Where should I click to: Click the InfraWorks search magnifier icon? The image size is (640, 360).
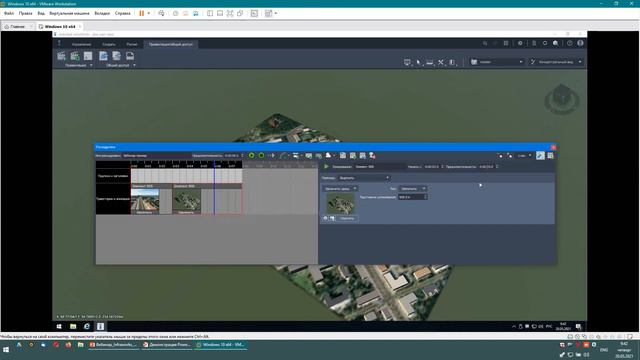[x=485, y=43]
